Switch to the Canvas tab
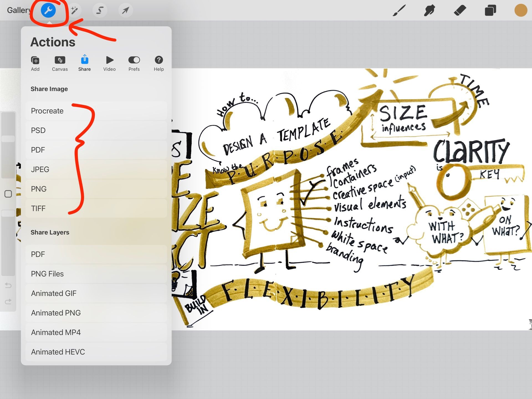532x399 pixels. coord(60,63)
